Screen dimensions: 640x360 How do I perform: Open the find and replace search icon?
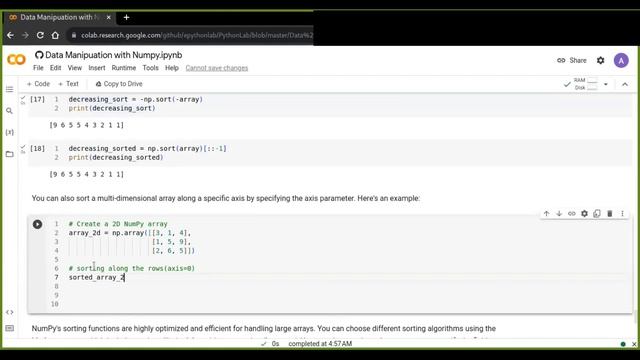pyautogui.click(x=9, y=111)
